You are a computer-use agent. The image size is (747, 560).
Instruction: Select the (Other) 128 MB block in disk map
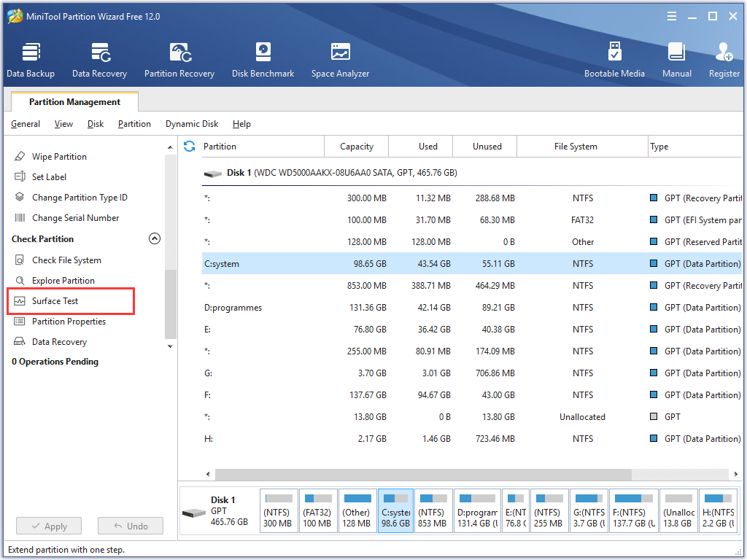(x=357, y=511)
